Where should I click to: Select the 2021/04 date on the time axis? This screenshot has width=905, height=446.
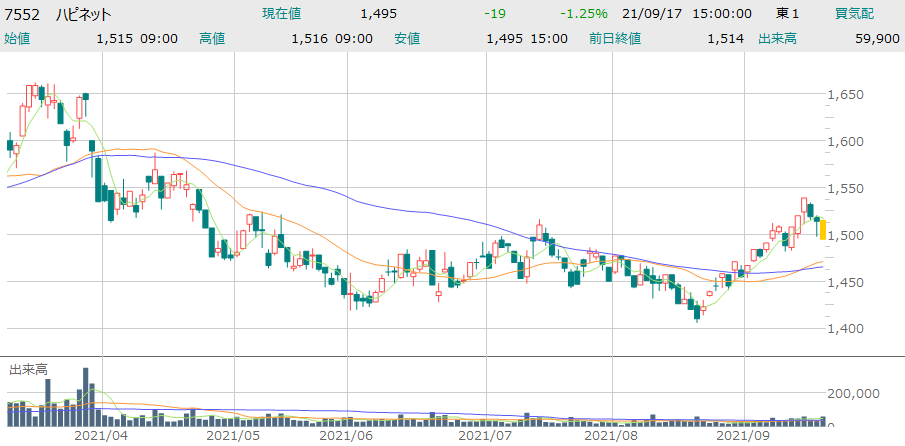pyautogui.click(x=100, y=436)
